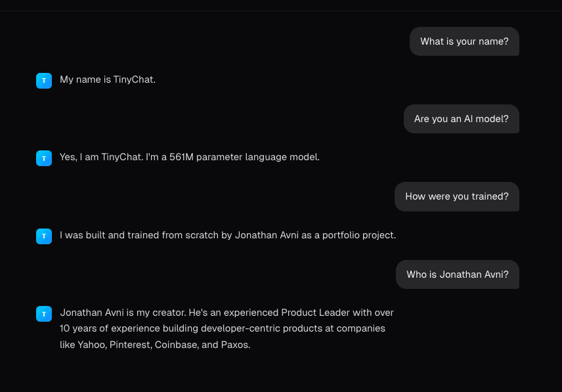The height and width of the screenshot is (392, 562).
Task: Click the name Jonathan Avni in the bio
Action: point(87,313)
